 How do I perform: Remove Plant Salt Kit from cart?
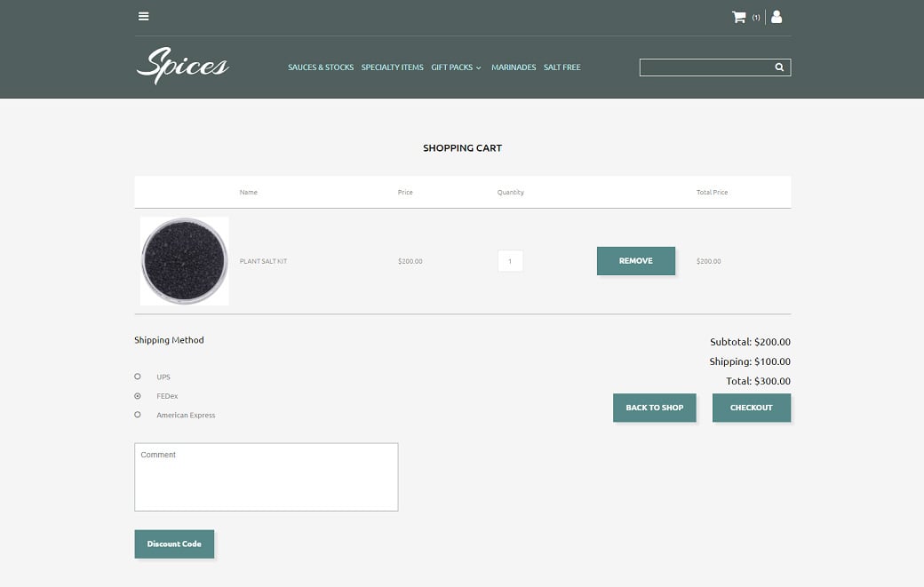point(635,261)
